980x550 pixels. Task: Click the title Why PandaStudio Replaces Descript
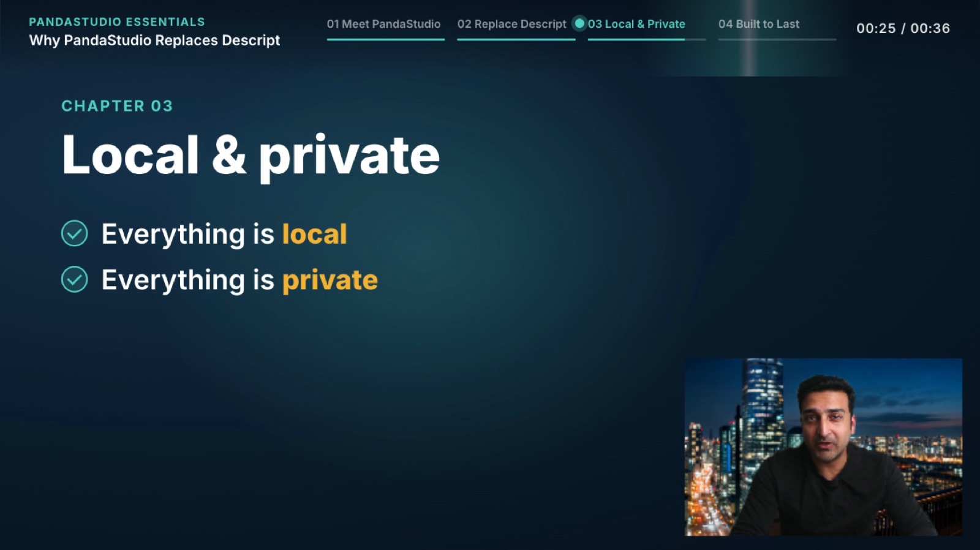coord(154,40)
